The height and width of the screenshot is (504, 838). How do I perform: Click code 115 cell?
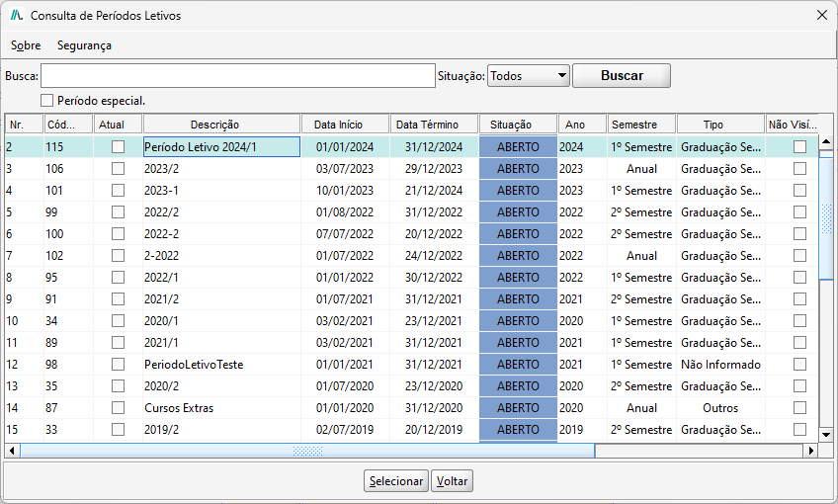pos(68,147)
